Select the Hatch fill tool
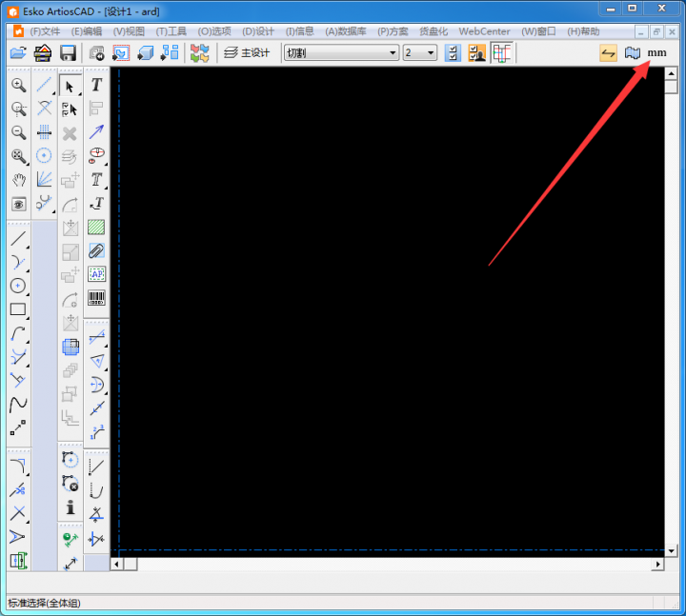This screenshot has width=686, height=616. pyautogui.click(x=96, y=228)
